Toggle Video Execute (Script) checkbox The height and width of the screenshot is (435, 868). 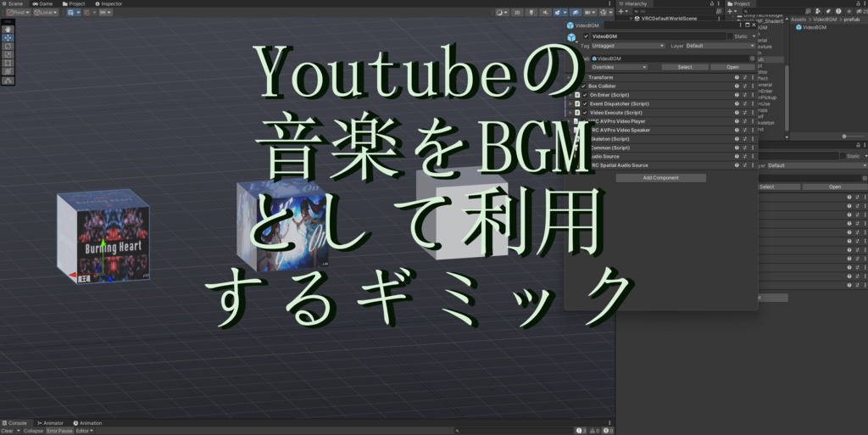pos(585,113)
